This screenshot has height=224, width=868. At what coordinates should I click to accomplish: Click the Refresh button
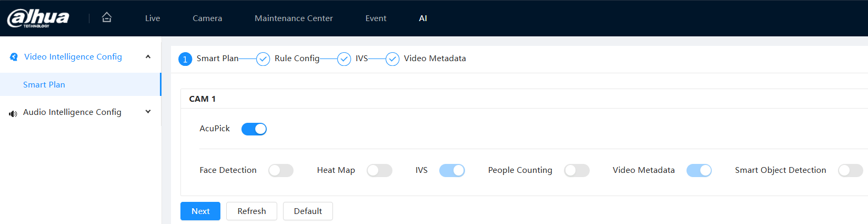pyautogui.click(x=251, y=211)
